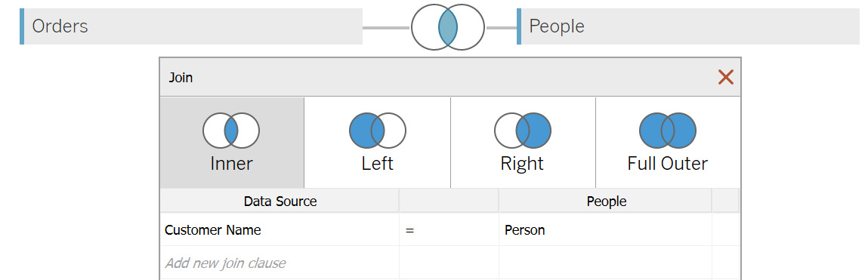
Task: Open the Person join field dropdown
Action: tap(605, 229)
